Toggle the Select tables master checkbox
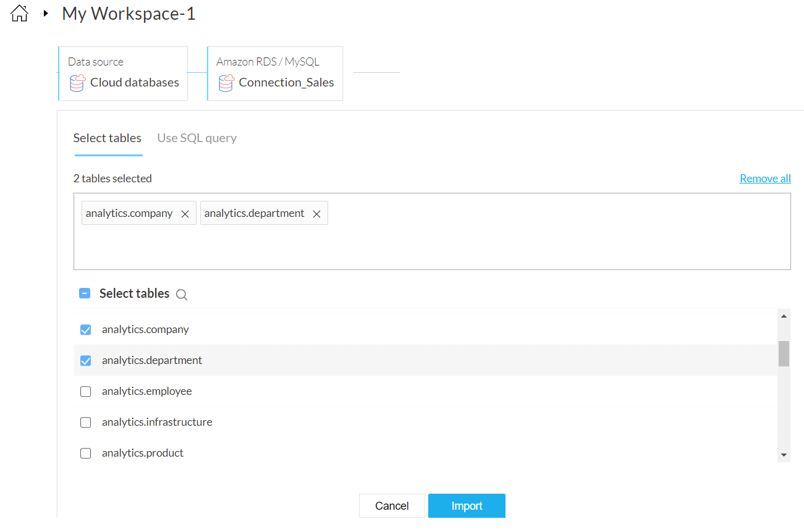804x532 pixels. (x=85, y=293)
